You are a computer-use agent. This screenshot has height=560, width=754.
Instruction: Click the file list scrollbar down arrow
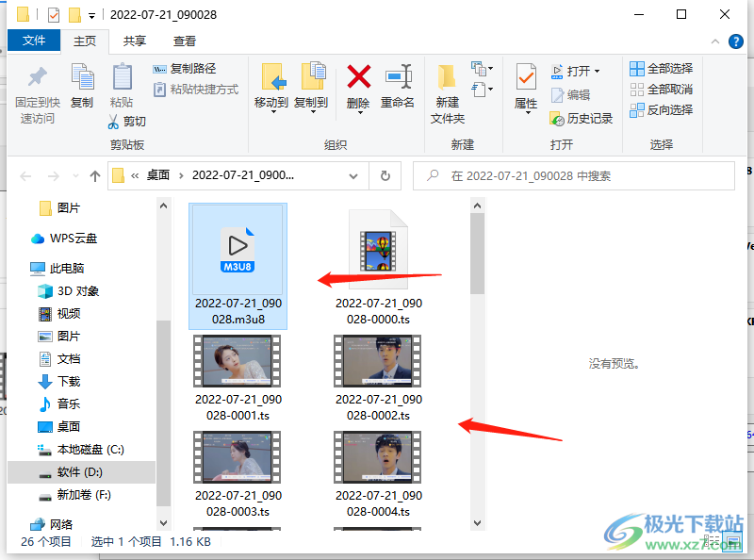tap(477, 523)
